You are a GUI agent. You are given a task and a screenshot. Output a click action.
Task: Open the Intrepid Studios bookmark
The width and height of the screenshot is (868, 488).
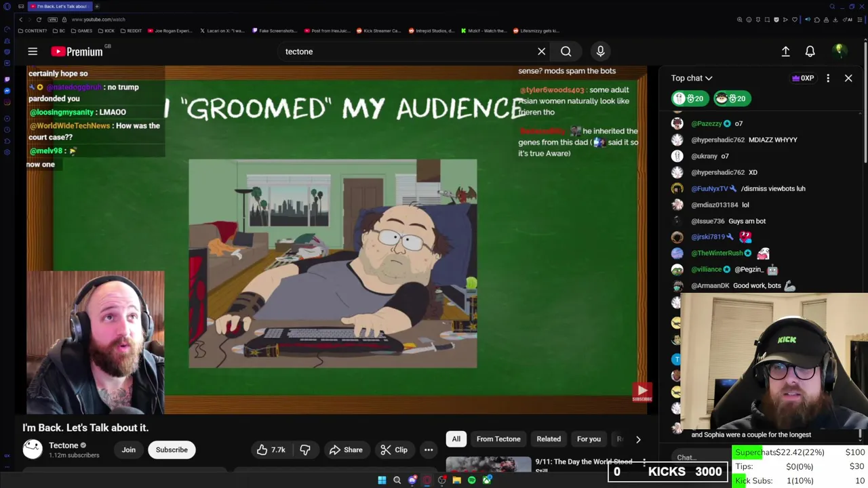click(x=431, y=30)
